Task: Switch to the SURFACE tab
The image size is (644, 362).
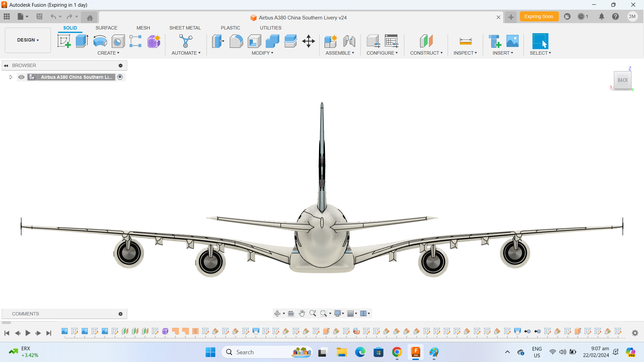Action: (x=106, y=28)
